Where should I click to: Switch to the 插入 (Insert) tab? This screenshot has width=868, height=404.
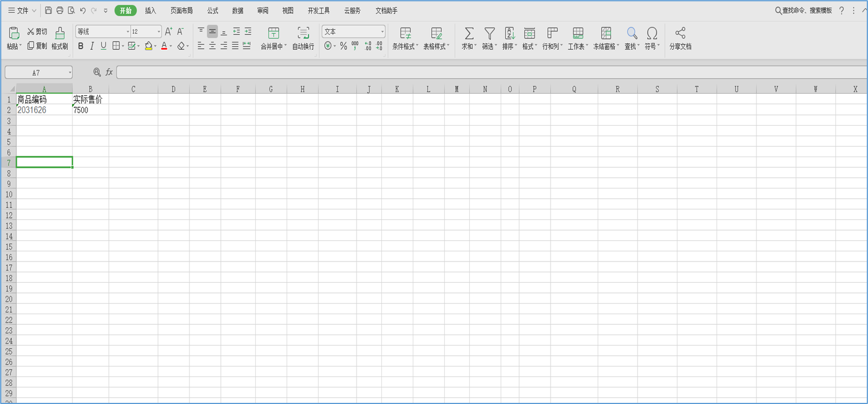[x=150, y=11]
